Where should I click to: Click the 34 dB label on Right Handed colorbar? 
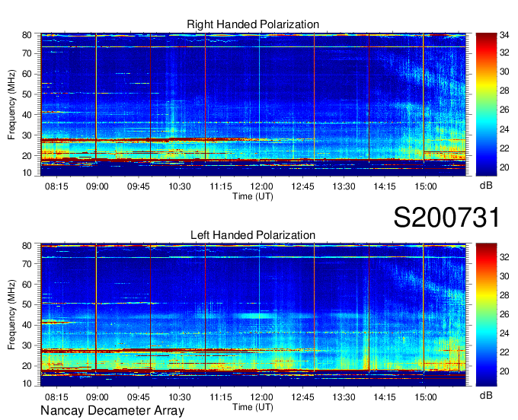(504, 35)
